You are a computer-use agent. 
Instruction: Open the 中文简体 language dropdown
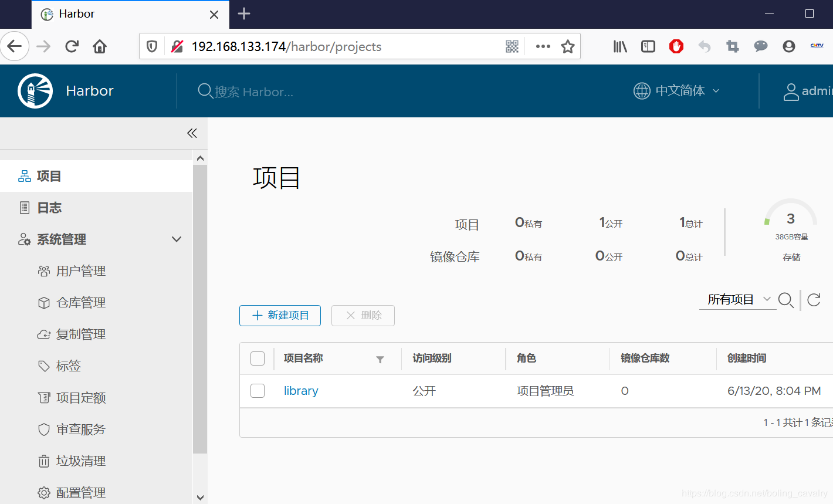[676, 91]
